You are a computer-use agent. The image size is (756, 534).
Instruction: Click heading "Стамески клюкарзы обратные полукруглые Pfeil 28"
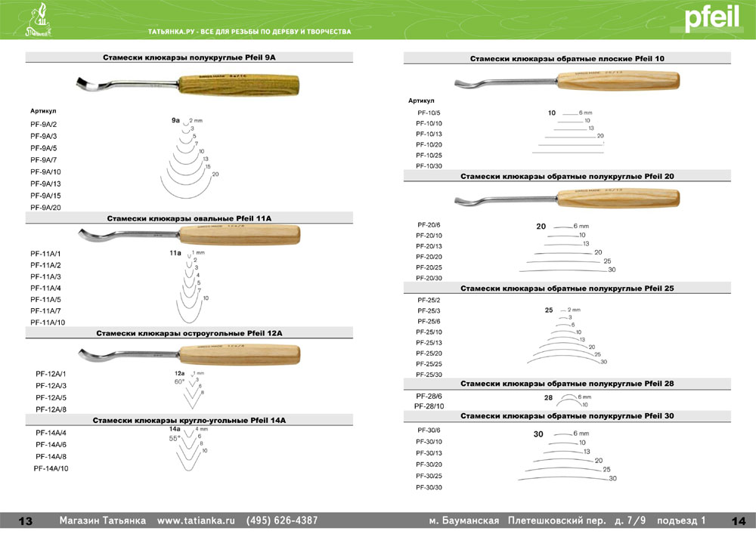pyautogui.click(x=567, y=384)
